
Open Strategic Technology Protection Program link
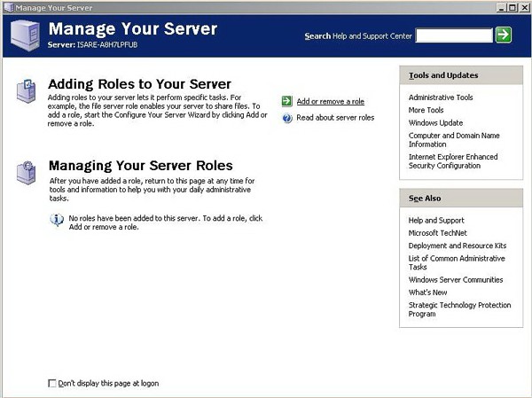click(x=459, y=309)
